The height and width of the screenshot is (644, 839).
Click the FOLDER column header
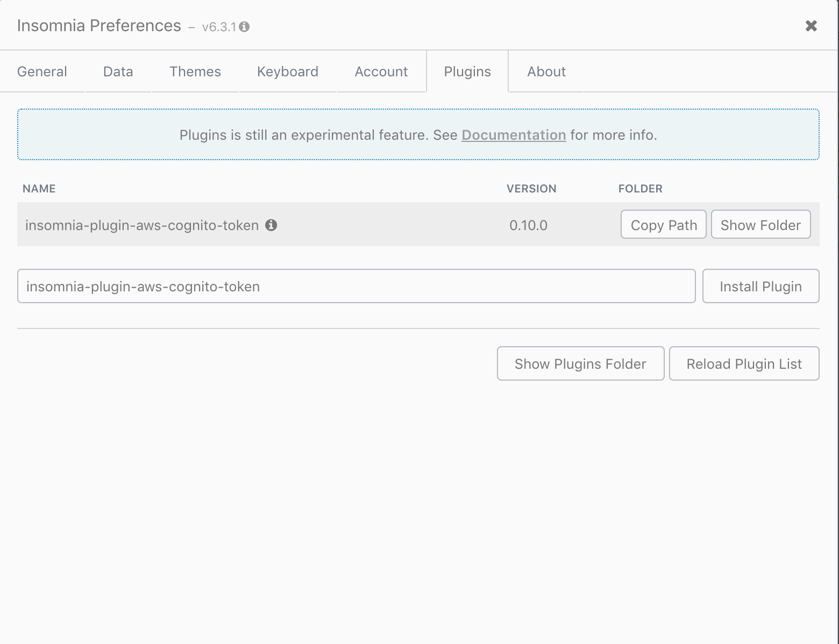pos(641,189)
